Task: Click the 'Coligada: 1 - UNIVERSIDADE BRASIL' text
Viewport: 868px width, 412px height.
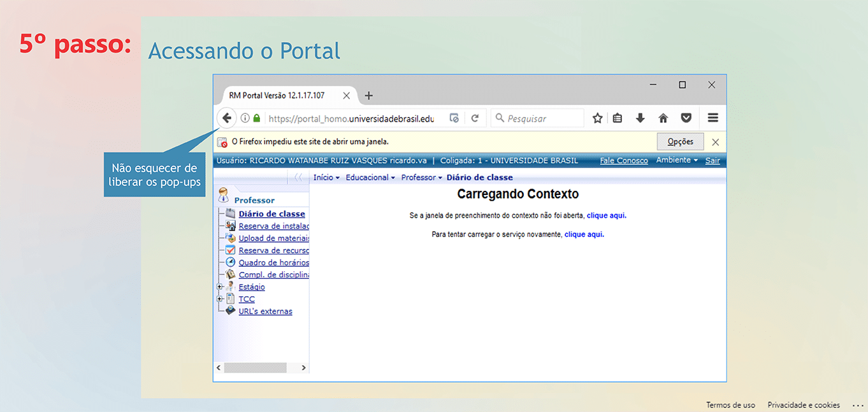Action: click(x=508, y=160)
